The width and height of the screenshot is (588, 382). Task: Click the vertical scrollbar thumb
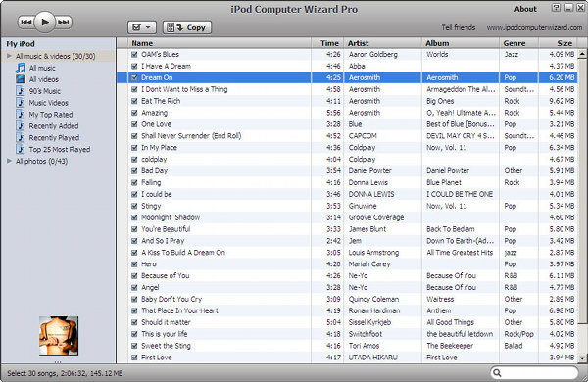582,191
